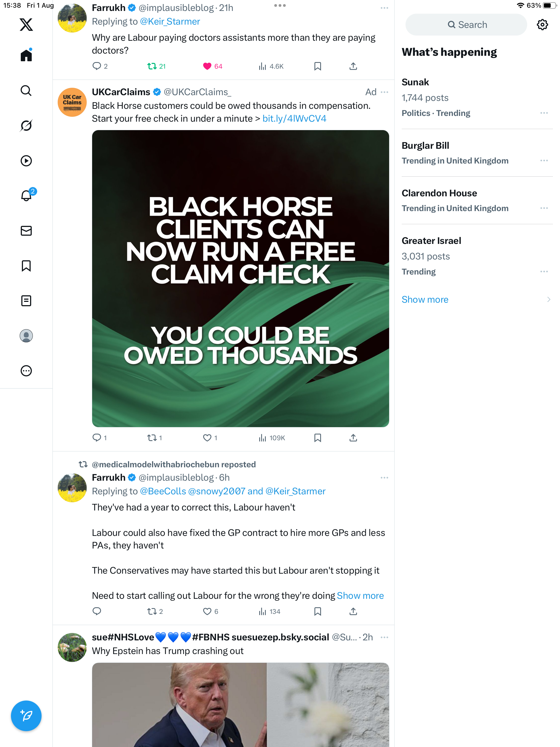Bookmark the UKCarClaims ad post
The width and height of the screenshot is (560, 747).
pyautogui.click(x=317, y=438)
